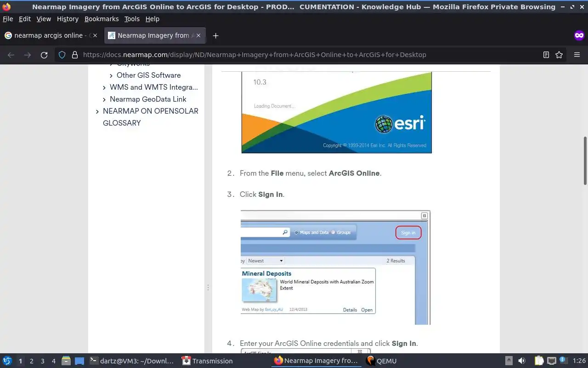The width and height of the screenshot is (588, 368).
Task: Open the Edit menu
Action: click(25, 19)
